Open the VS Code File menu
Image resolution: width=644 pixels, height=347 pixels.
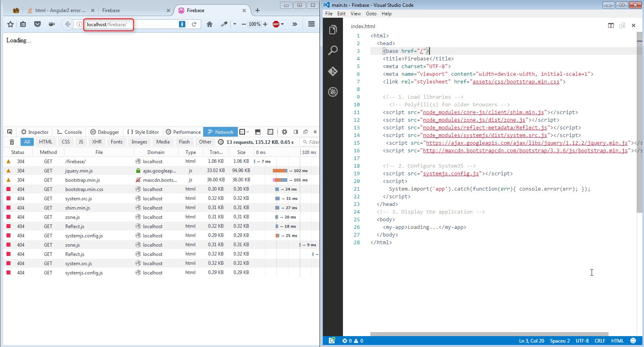click(329, 14)
